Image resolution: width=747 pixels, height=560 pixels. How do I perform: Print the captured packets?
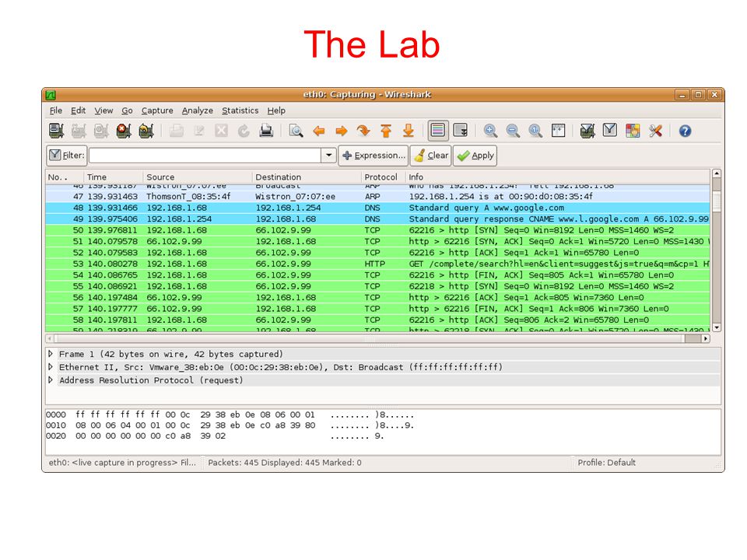click(266, 131)
